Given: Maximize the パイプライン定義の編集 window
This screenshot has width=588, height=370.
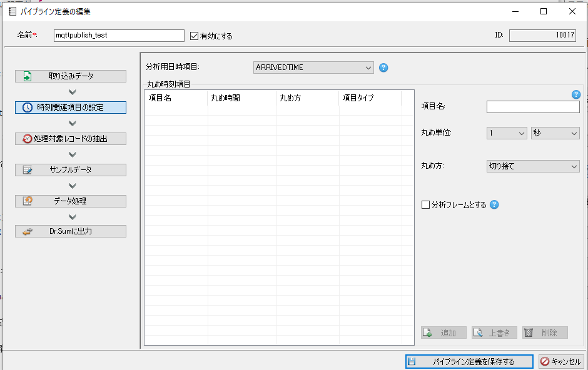Looking at the screenshot, I should click(544, 11).
